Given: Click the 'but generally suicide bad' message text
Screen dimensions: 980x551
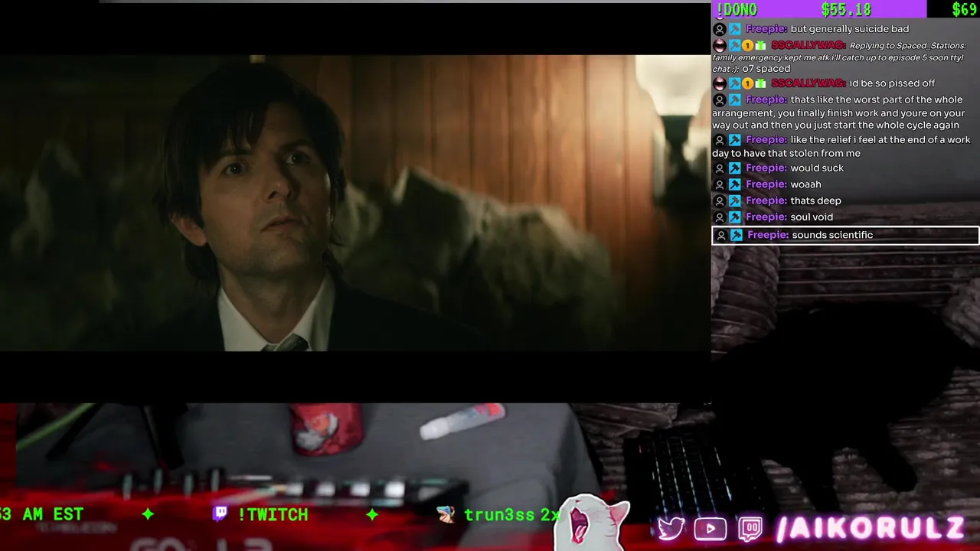Looking at the screenshot, I should 850,29.
